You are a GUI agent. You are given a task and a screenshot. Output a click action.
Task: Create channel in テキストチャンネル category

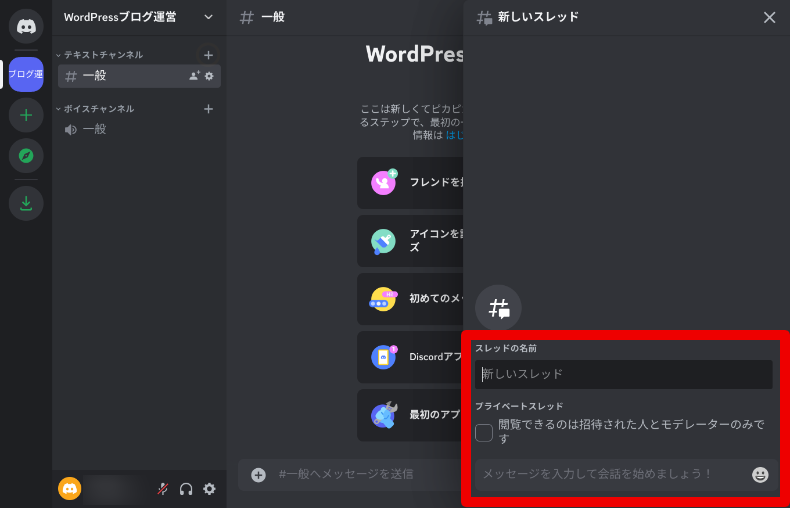[x=208, y=55]
